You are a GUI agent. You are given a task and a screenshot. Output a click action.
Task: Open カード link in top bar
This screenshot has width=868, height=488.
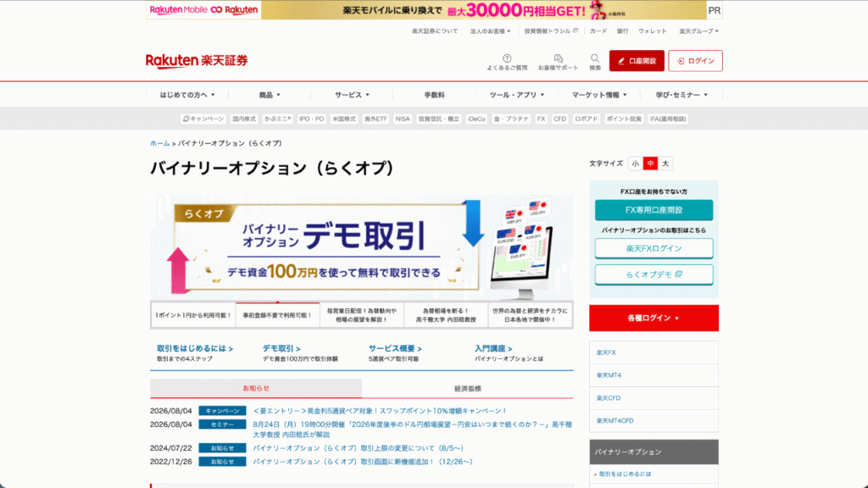pos(598,31)
